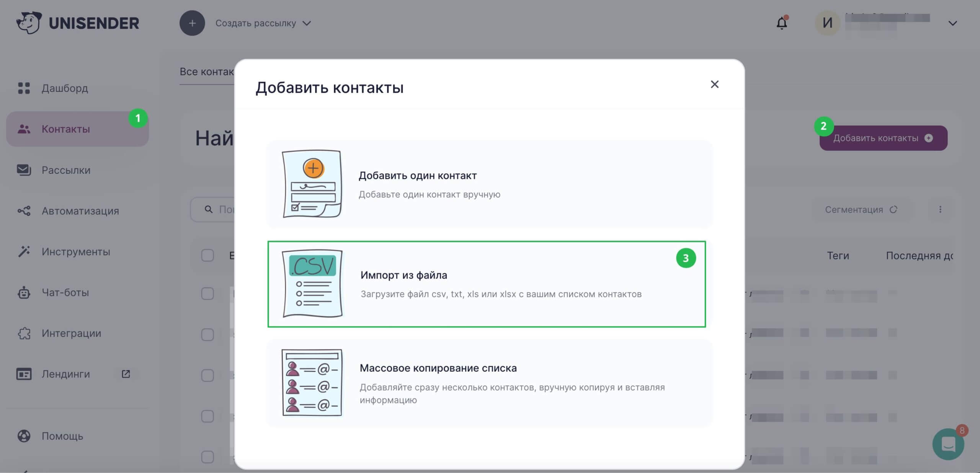Screen dimensions: 980x473
Task: Choose Импорт из файла option
Action: 487,284
